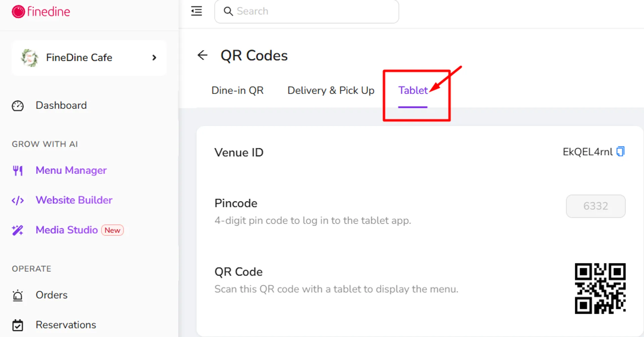This screenshot has height=337, width=644.
Task: Switch to the Dine-in QR tab
Action: (x=237, y=90)
